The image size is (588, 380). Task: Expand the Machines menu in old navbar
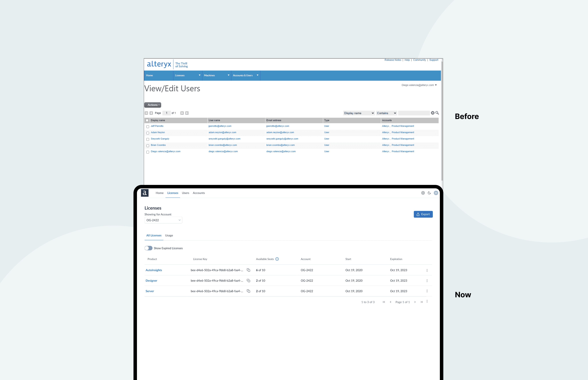point(217,76)
